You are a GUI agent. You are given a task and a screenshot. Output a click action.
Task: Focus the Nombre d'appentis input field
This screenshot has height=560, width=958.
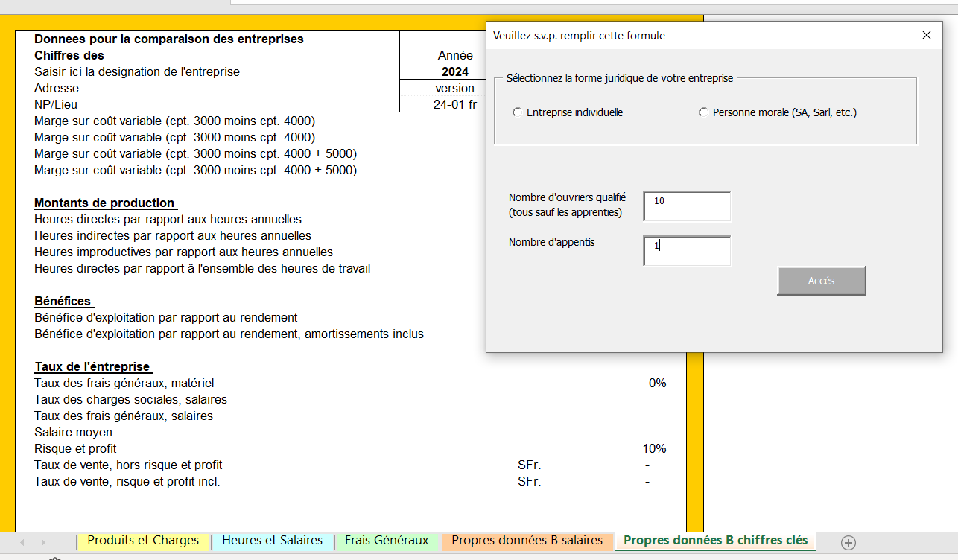pyautogui.click(x=687, y=251)
